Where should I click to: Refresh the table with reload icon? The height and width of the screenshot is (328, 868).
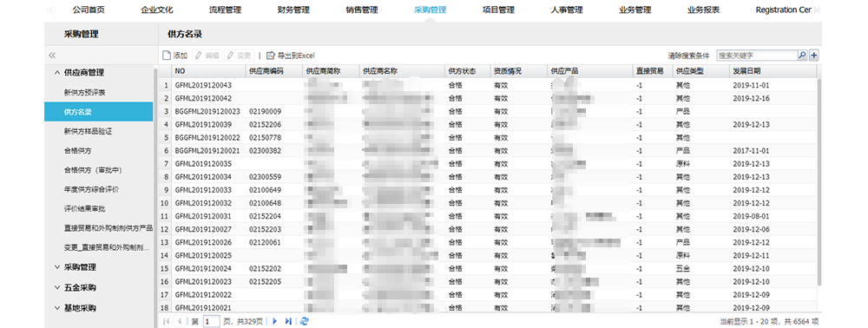pos(304,321)
